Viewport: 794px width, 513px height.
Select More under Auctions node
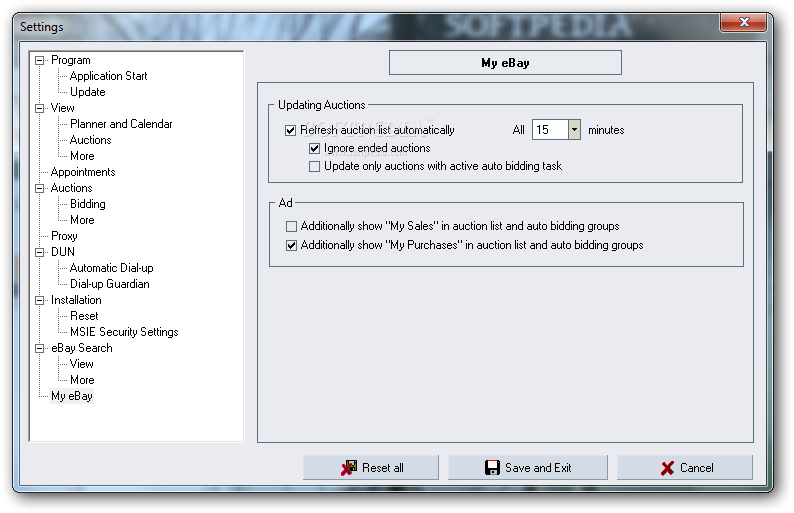click(x=82, y=220)
